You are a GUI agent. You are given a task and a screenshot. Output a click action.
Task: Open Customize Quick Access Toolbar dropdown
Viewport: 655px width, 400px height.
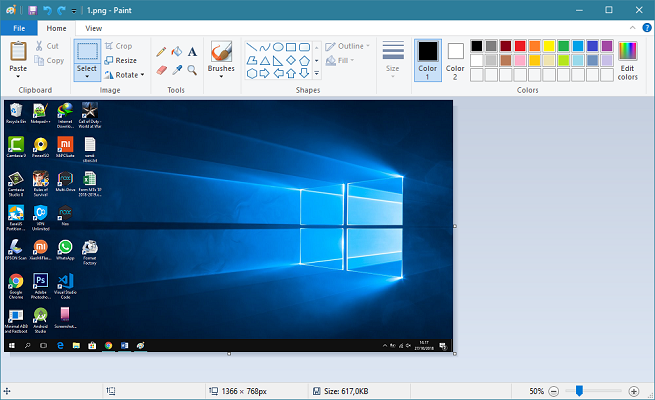click(x=74, y=11)
